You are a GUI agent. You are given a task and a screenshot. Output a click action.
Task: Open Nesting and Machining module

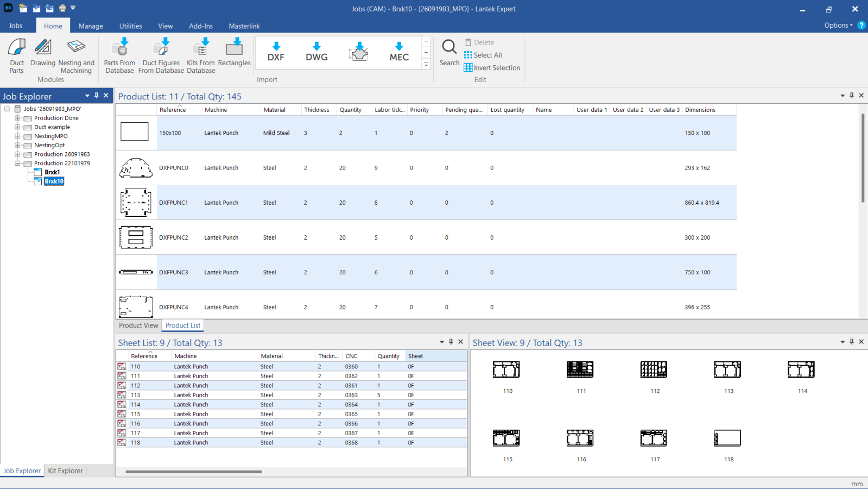coord(76,55)
